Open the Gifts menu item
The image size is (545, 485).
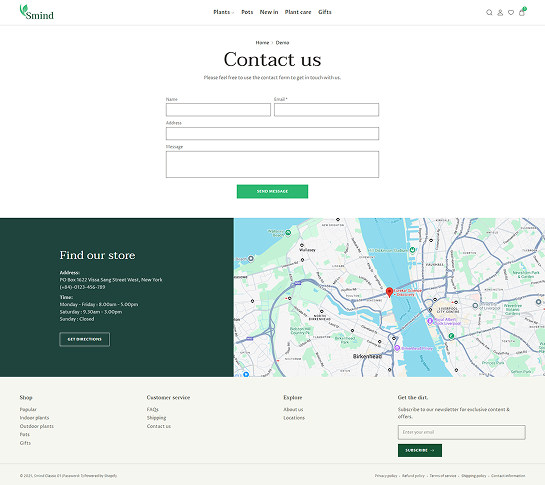tap(325, 12)
